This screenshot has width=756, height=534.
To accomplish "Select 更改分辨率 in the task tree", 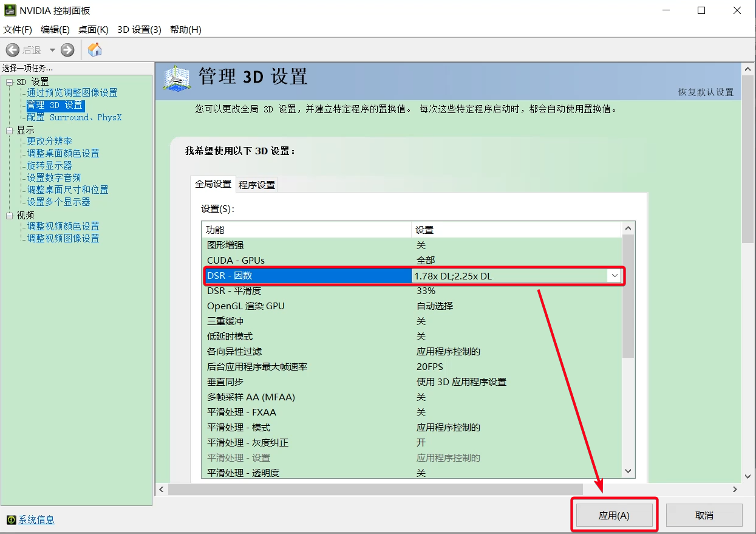I will [49, 141].
